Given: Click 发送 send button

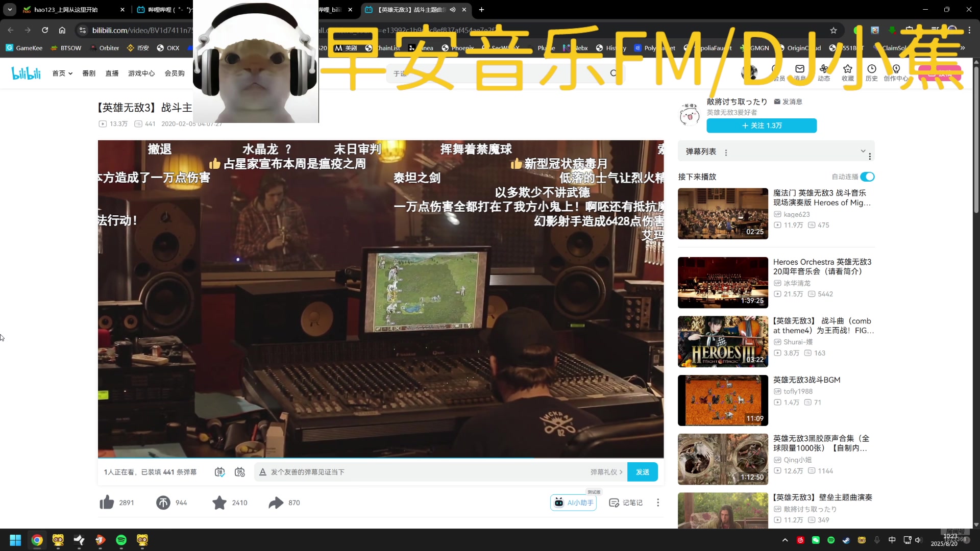Looking at the screenshot, I should click(x=643, y=472).
